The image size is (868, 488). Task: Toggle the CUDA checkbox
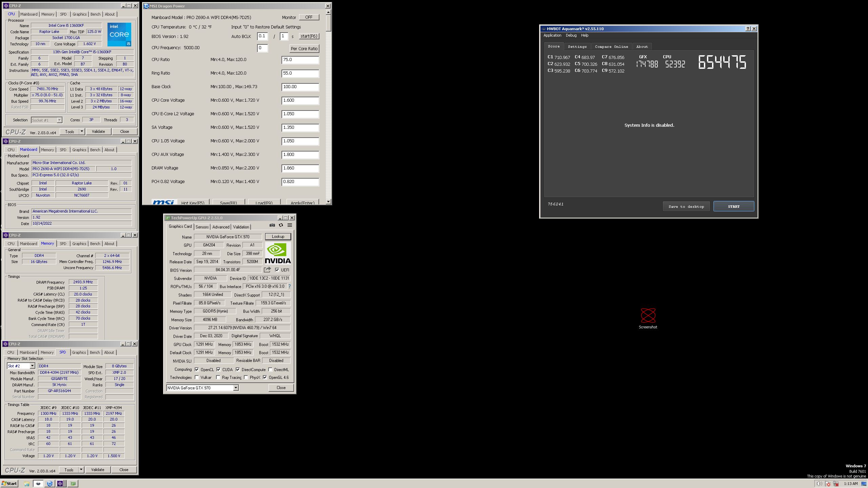point(218,370)
